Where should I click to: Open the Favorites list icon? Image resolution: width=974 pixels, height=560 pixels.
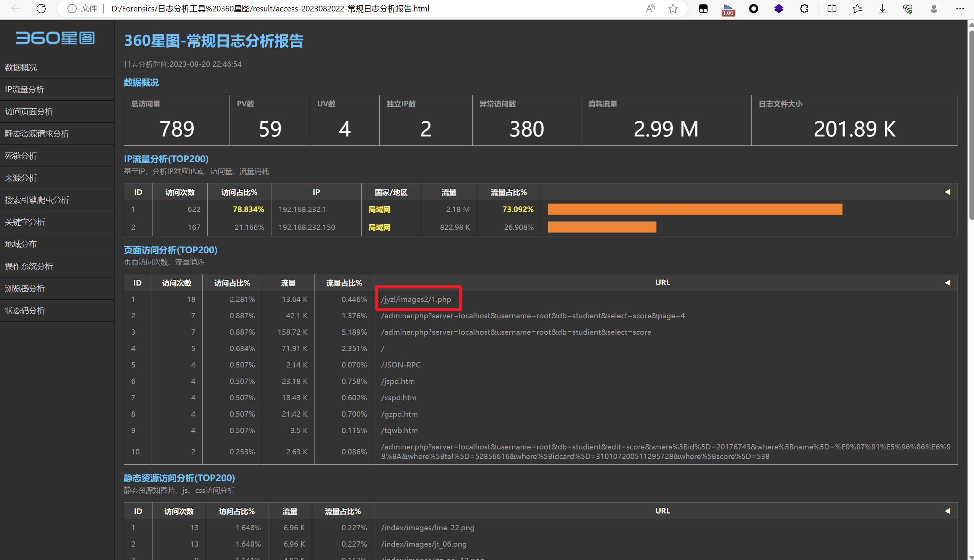coord(857,8)
